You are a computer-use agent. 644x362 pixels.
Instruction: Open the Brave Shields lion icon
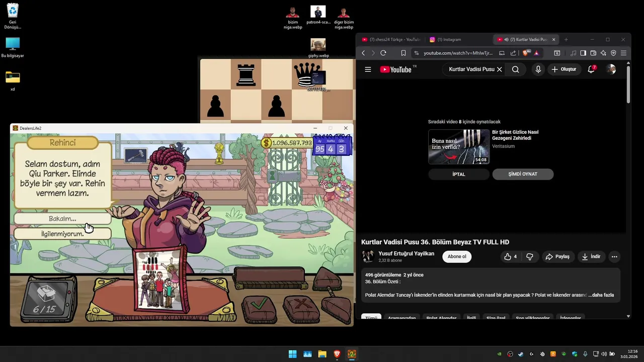pos(526,53)
